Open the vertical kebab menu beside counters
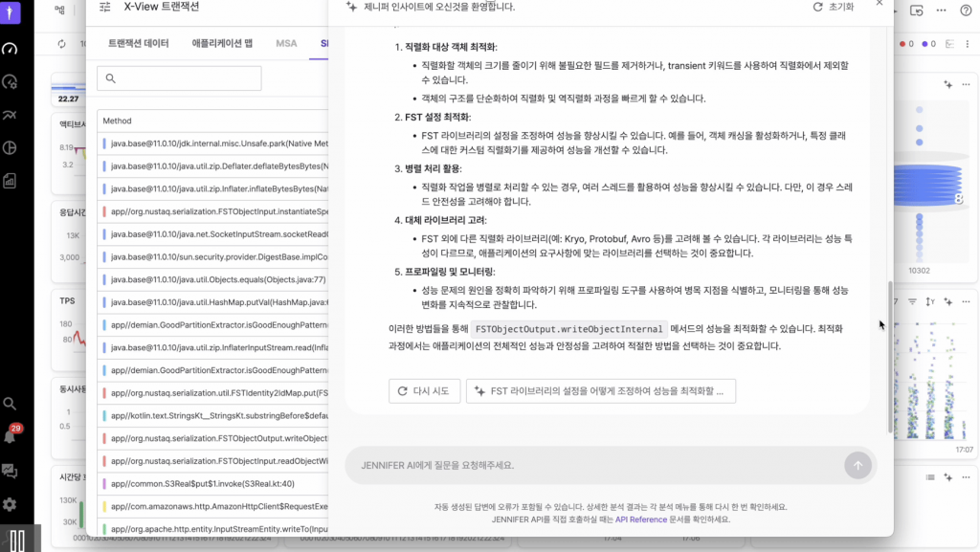980x552 pixels. pyautogui.click(x=968, y=44)
